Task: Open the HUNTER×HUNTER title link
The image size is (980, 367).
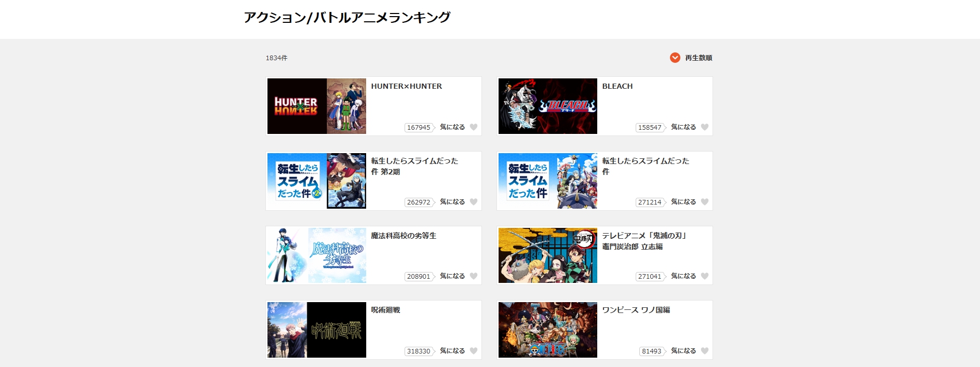Action: tap(407, 86)
